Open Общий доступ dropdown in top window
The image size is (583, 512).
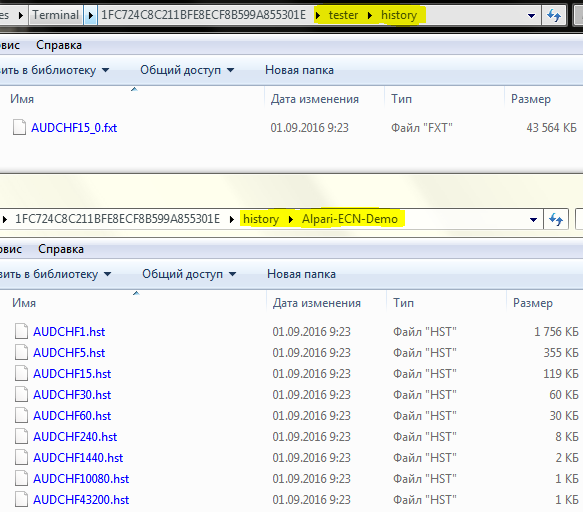pyautogui.click(x=187, y=70)
